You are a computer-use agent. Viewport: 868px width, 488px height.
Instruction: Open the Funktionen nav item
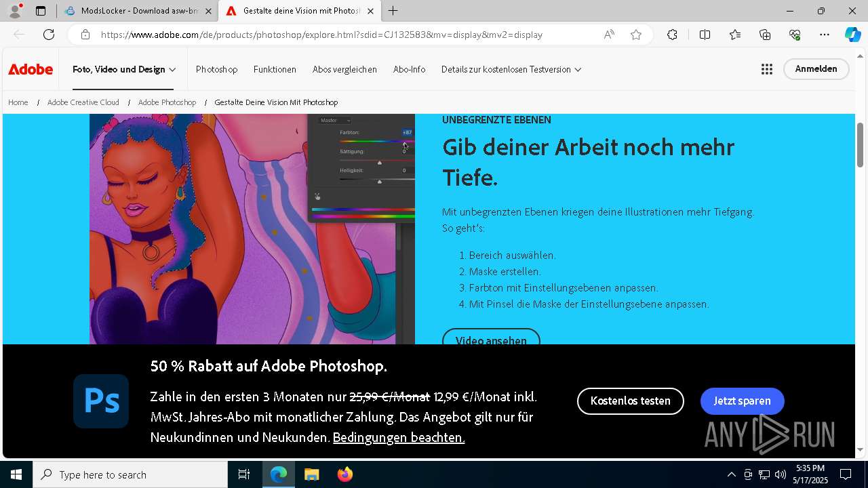pyautogui.click(x=275, y=69)
